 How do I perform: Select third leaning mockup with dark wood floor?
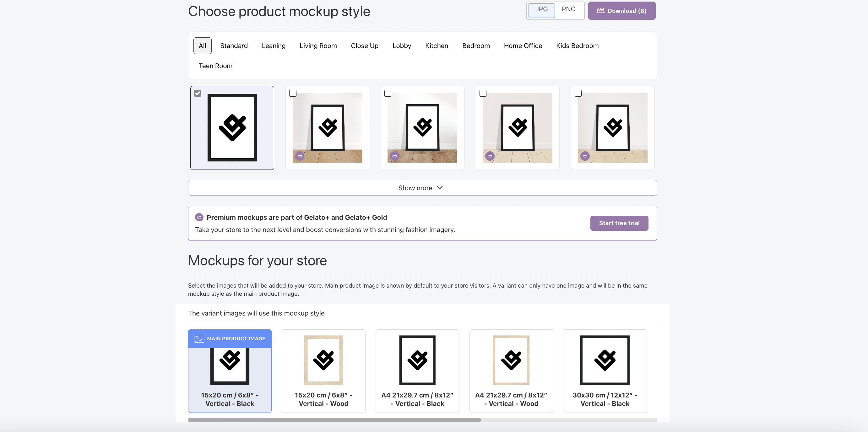coord(422,128)
